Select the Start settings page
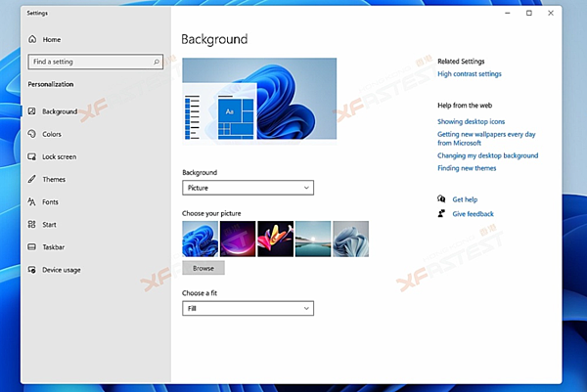This screenshot has width=587, height=392. click(x=96, y=225)
